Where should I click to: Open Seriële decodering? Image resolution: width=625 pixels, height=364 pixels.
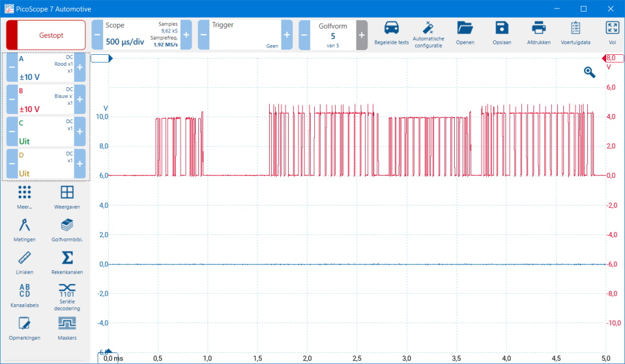pyautogui.click(x=67, y=296)
